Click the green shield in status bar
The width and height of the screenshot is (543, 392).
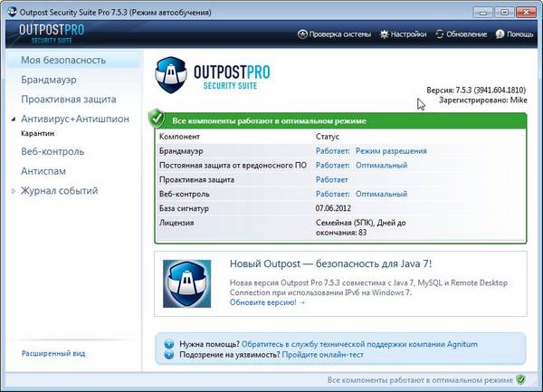point(520,379)
